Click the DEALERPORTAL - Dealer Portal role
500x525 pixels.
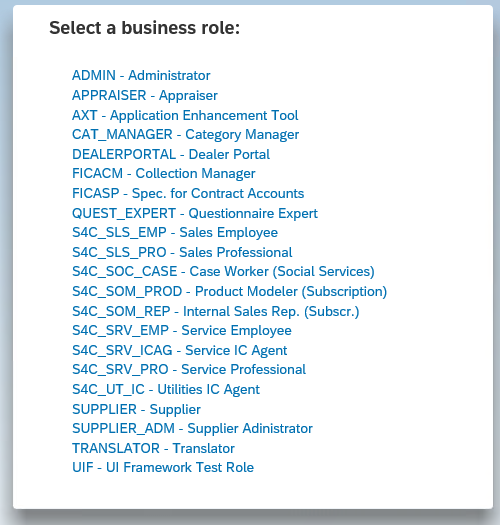coord(171,154)
